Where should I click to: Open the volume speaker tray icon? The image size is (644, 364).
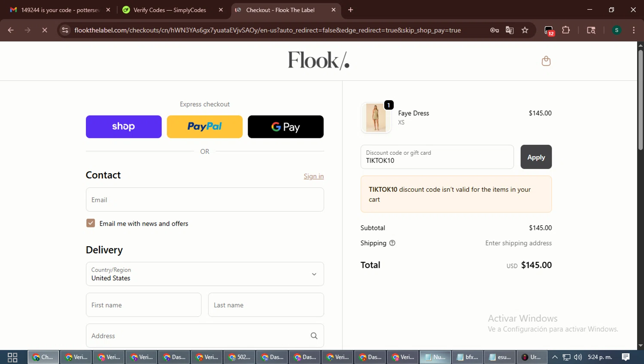(578, 357)
